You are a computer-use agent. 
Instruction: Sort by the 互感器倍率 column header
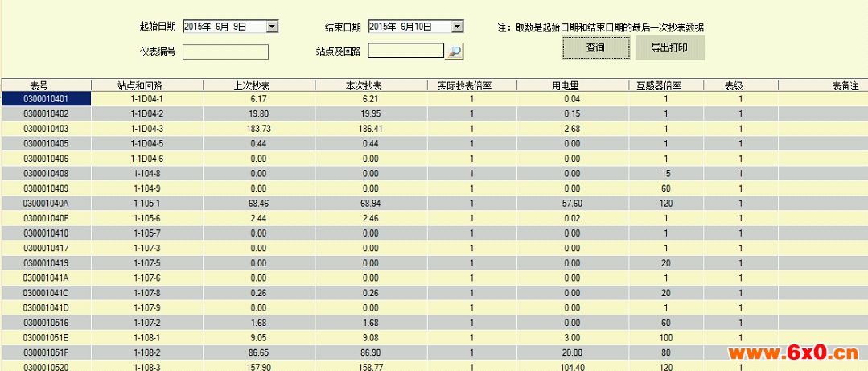click(x=667, y=85)
